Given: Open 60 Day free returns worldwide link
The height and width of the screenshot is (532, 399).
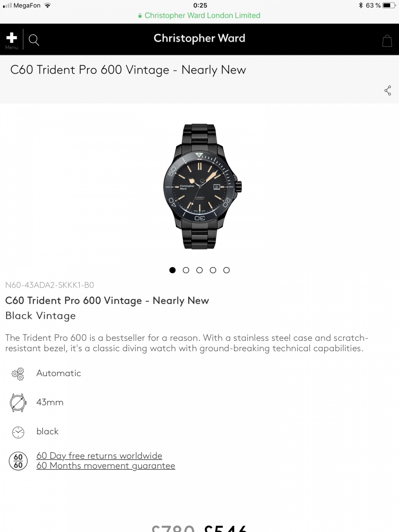Looking at the screenshot, I should tap(99, 456).
